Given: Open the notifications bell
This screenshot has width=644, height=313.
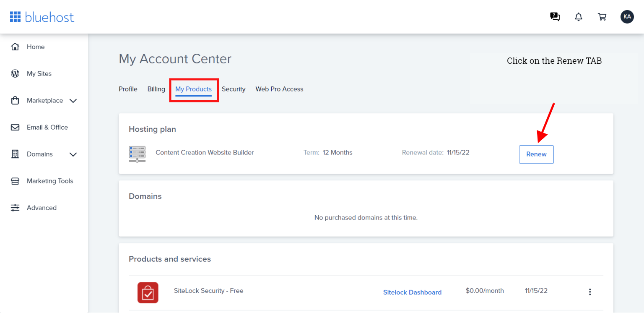Looking at the screenshot, I should pyautogui.click(x=579, y=17).
